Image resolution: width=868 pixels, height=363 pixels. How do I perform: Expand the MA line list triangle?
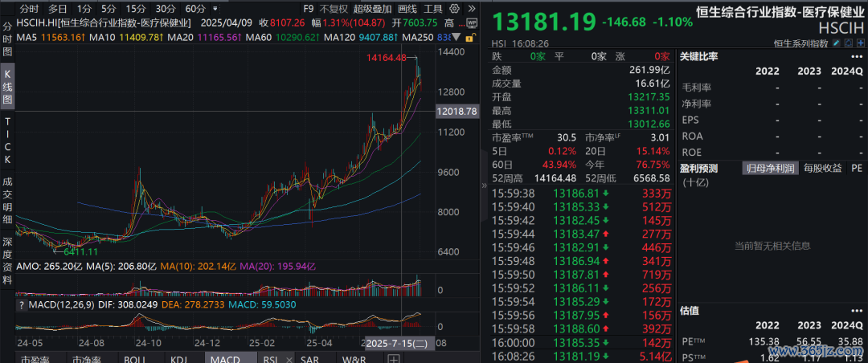coord(456,38)
